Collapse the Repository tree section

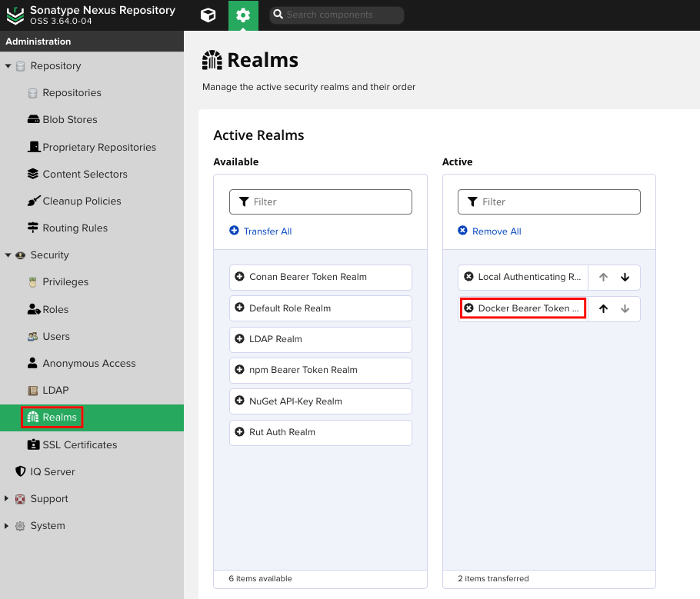point(8,66)
